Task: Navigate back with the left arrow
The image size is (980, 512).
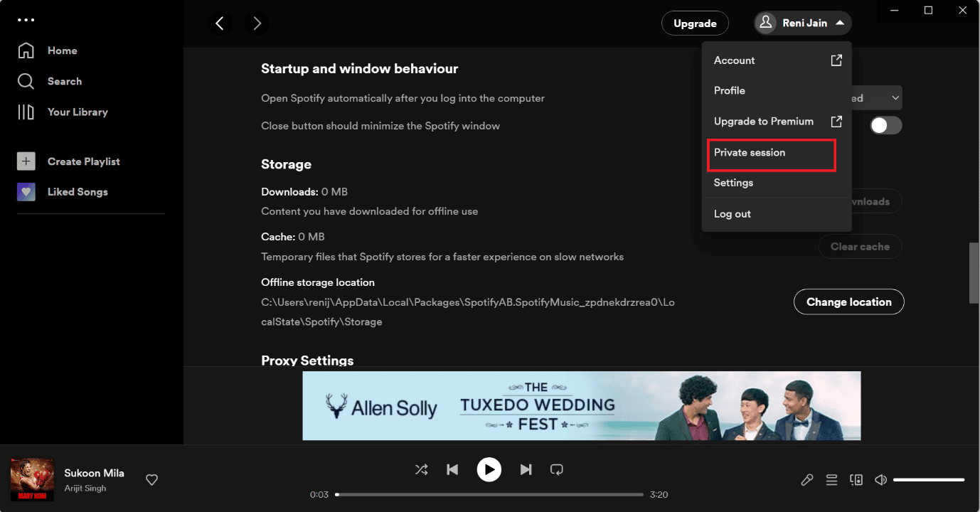Action: click(220, 23)
